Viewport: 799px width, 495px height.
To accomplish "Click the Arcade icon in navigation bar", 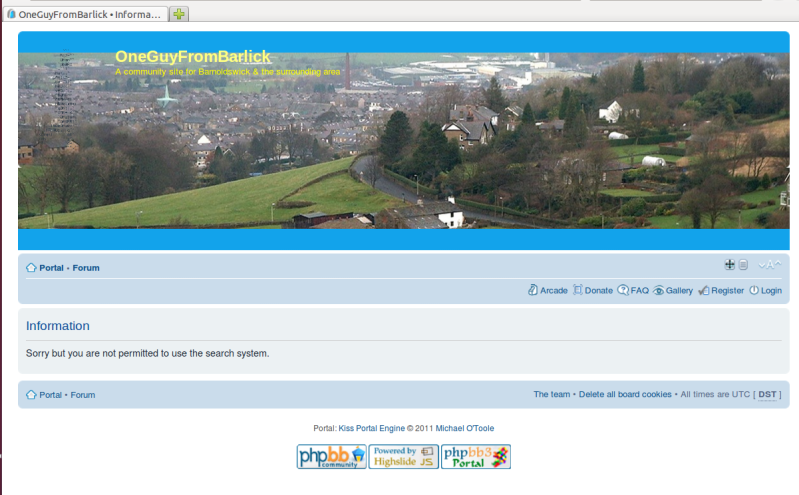I will [533, 291].
